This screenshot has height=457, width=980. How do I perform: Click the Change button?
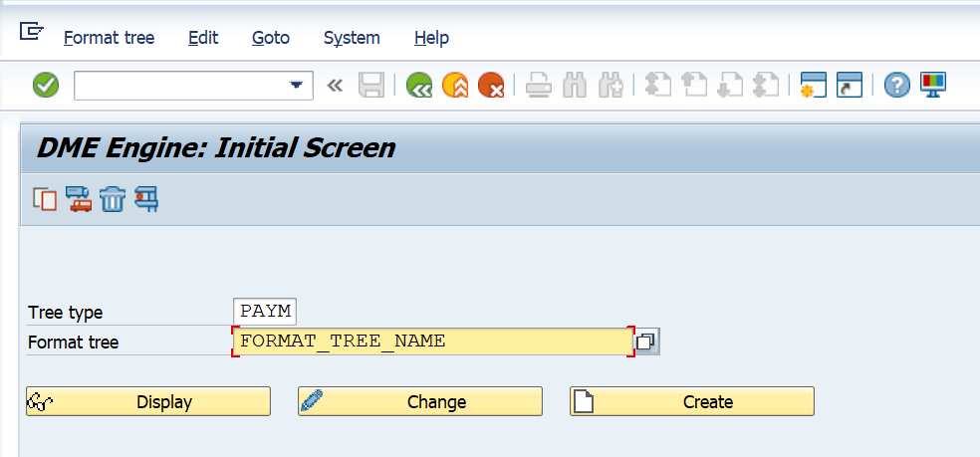pos(420,401)
